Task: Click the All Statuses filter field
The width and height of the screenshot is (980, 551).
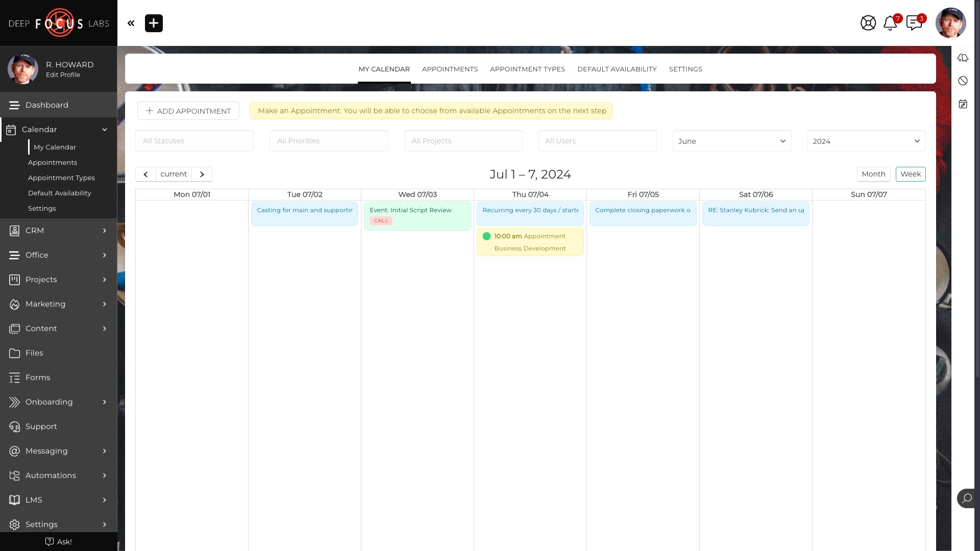Action: point(194,141)
